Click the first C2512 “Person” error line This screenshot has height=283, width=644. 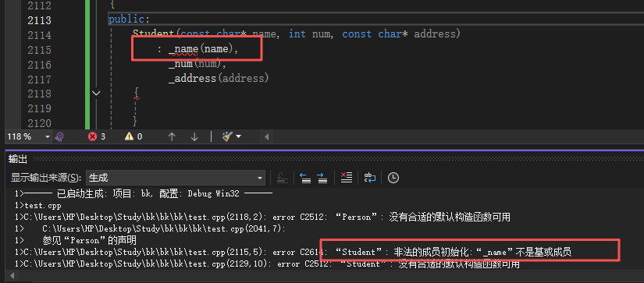point(262,217)
